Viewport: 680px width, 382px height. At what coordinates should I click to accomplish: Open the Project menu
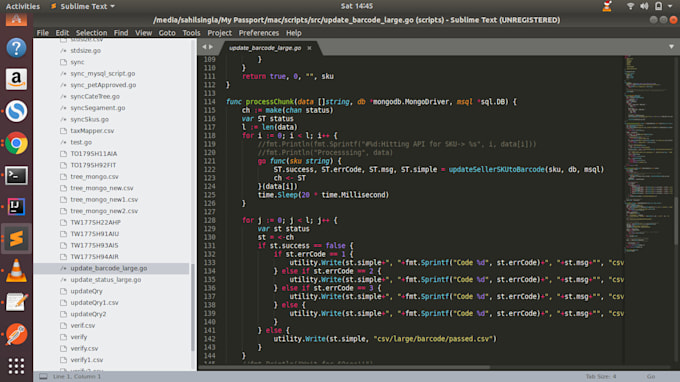tap(219, 33)
